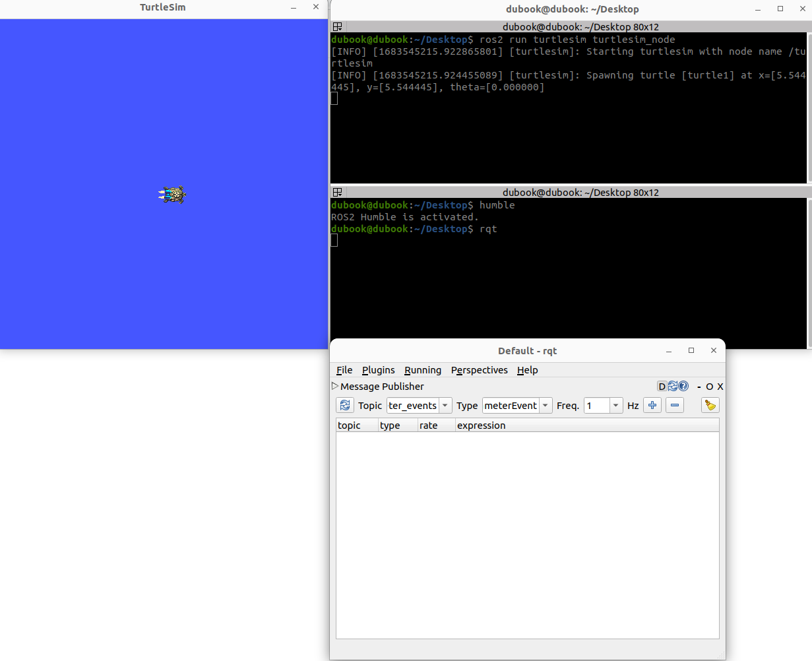
Task: Click 'ROS2 Humble is activated.' text in terminal
Action: tap(405, 217)
